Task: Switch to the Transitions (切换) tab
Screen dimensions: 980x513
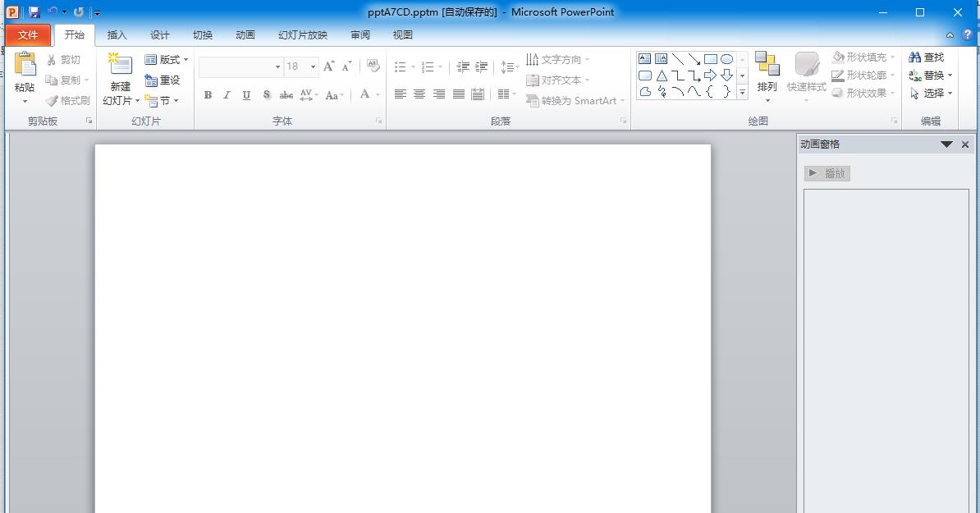Action: click(203, 35)
